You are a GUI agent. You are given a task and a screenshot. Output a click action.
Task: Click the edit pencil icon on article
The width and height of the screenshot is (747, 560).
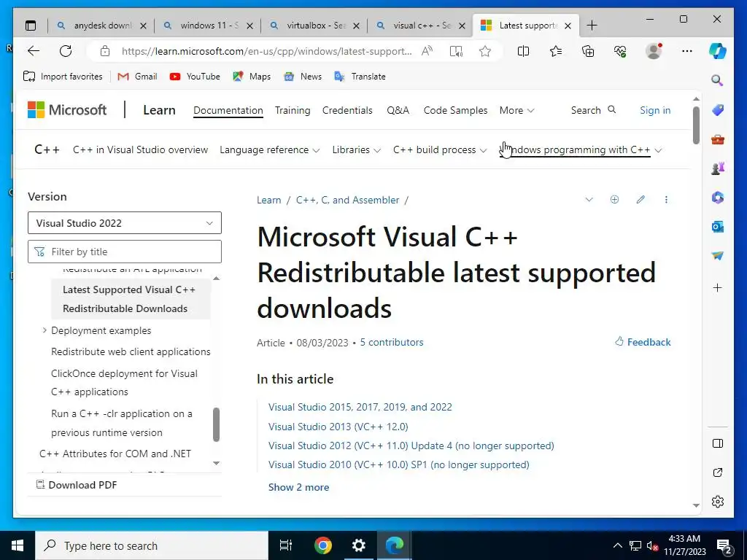[x=640, y=200]
